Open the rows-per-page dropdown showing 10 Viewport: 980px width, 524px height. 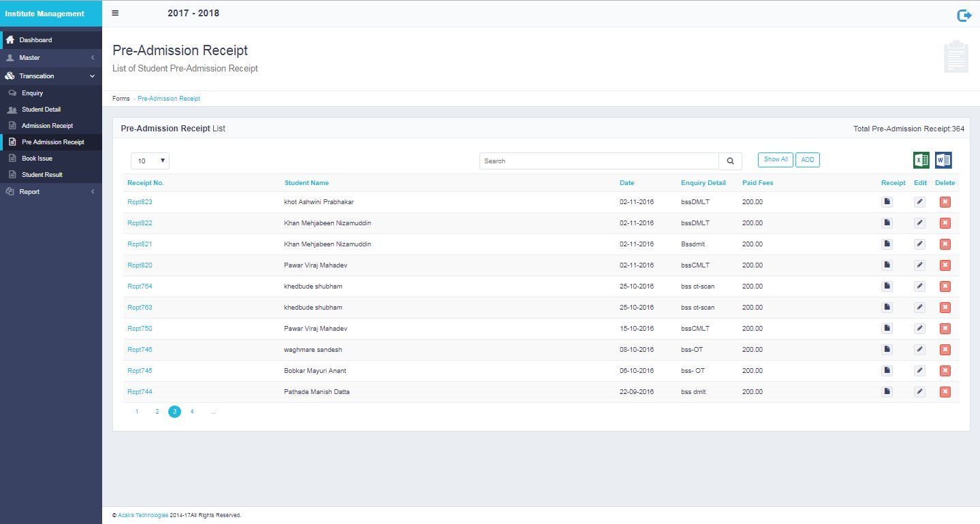tap(150, 161)
